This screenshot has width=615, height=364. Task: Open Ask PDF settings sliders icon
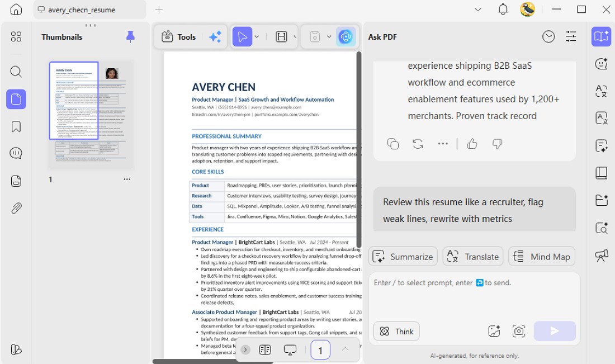tap(571, 37)
